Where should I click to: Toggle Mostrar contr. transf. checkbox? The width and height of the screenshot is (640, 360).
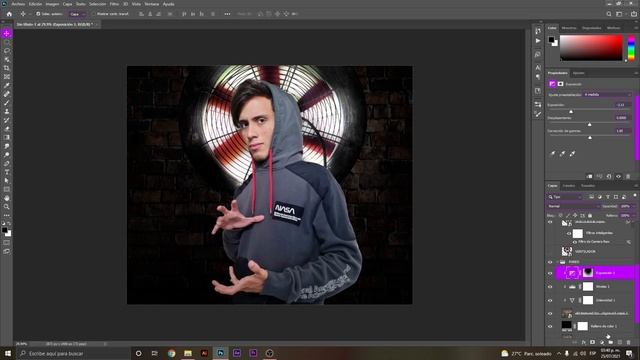coord(93,14)
